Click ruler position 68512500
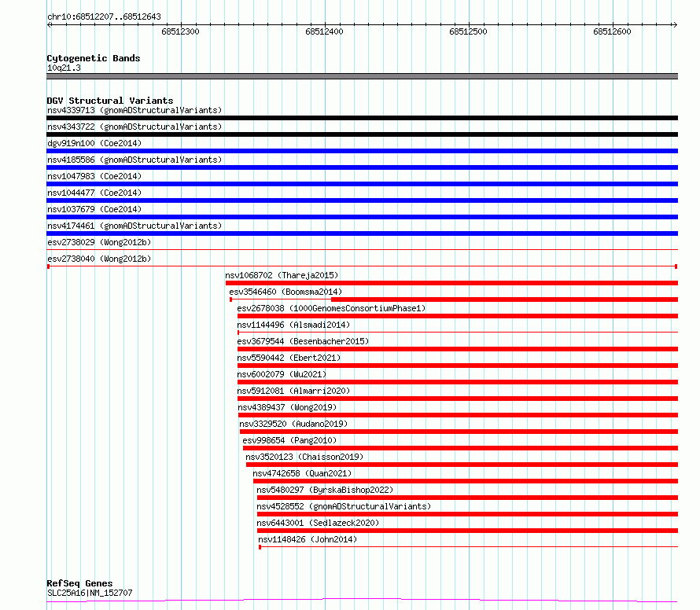 tap(468, 31)
